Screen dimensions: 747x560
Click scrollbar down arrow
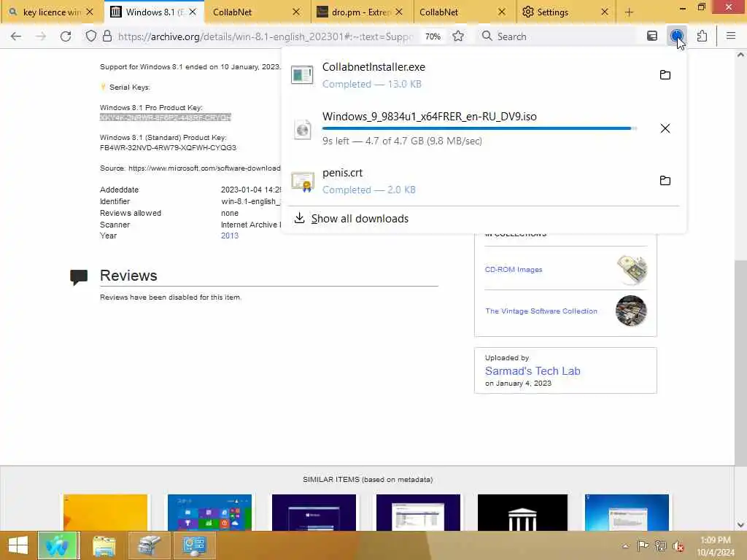pos(741,525)
